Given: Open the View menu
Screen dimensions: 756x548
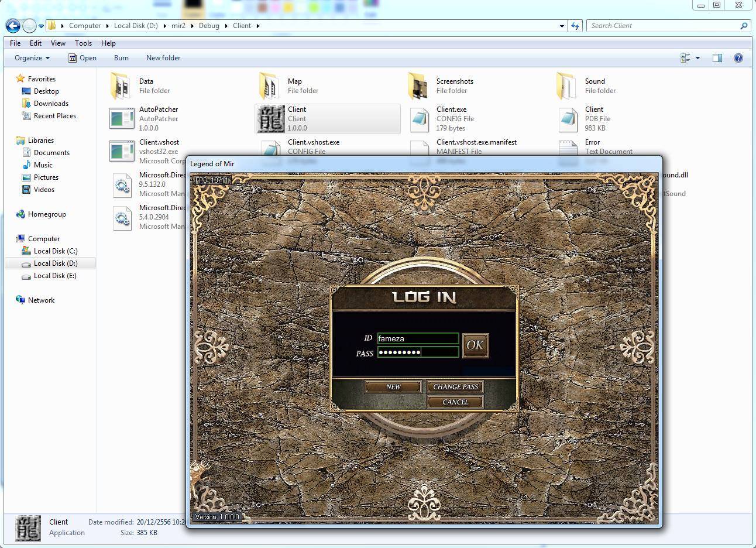Looking at the screenshot, I should click(58, 43).
